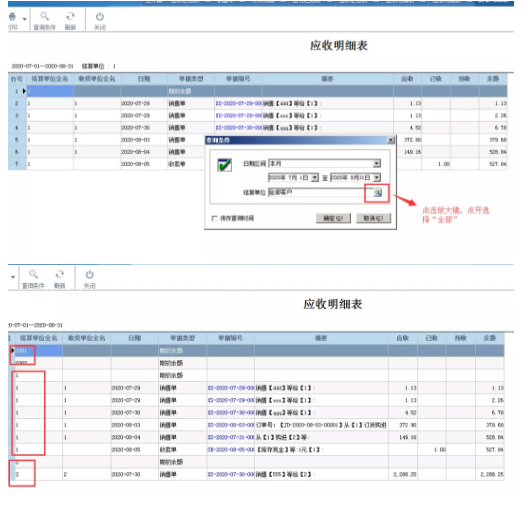Click the 查询条件 magnifier icon in top toolbar

click(x=44, y=16)
